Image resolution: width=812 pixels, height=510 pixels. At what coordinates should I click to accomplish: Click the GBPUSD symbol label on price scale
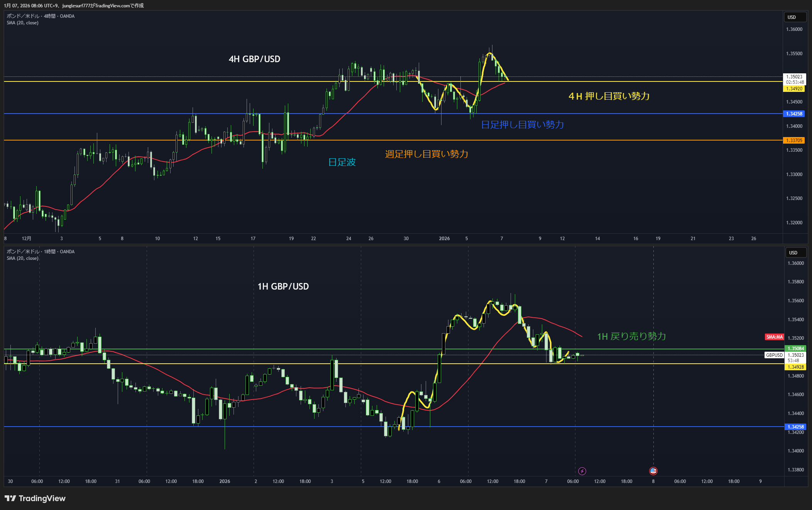point(774,355)
